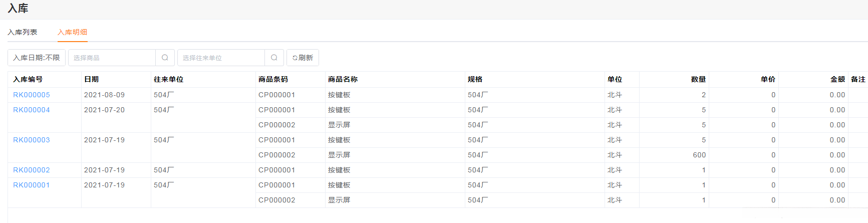Focus the 选择往来单位 input field
This screenshot has height=223, width=868.
(221, 58)
